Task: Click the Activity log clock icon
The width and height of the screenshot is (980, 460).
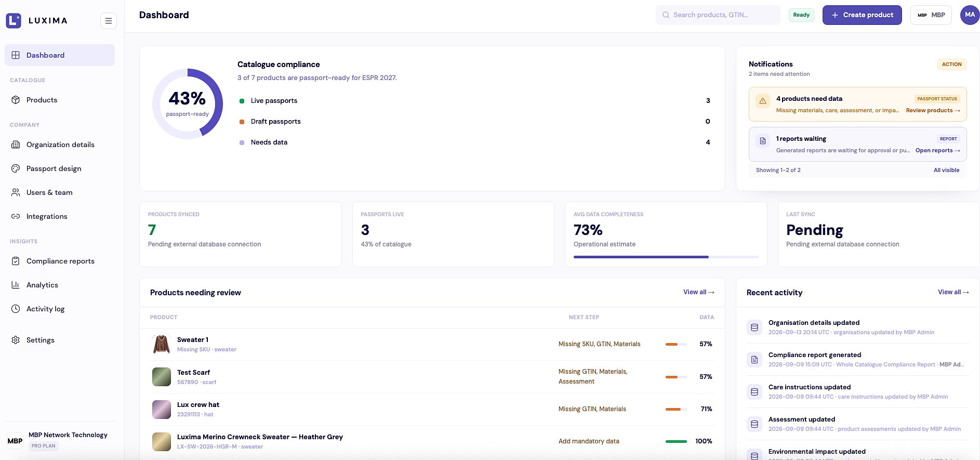Action: pos(16,309)
